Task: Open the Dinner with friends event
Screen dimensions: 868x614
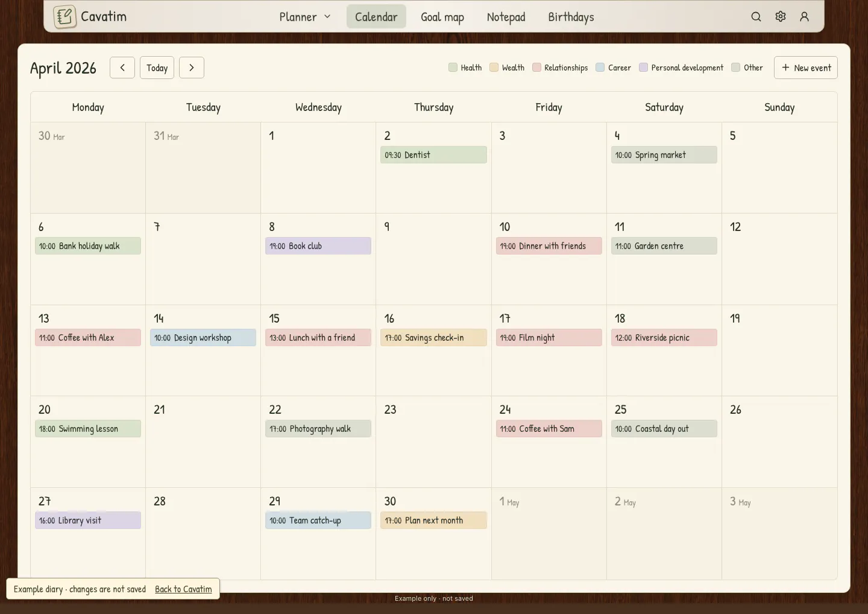Action: [x=549, y=246]
